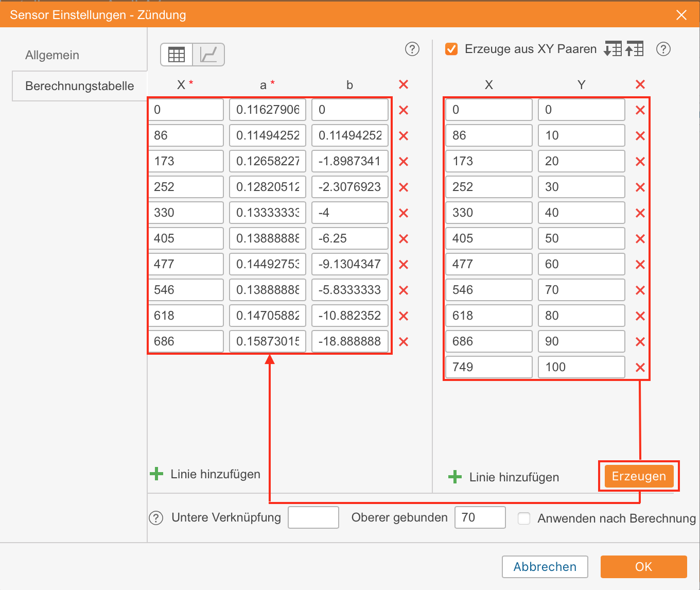This screenshot has width=700, height=590.
Task: Click the sort ascending table icon
Action: [635, 49]
